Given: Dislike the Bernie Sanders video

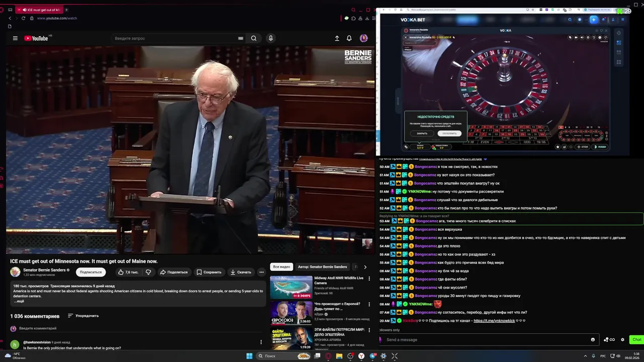Looking at the screenshot, I should [148, 272].
